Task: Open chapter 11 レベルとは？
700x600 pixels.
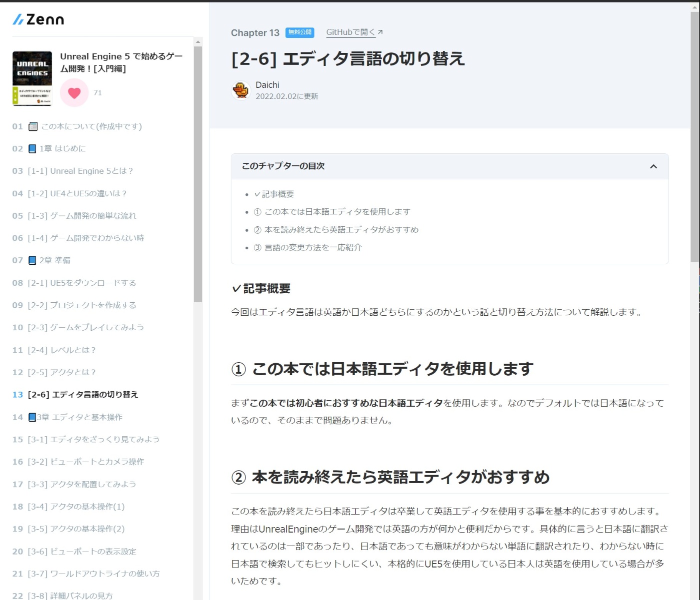Action: point(54,350)
